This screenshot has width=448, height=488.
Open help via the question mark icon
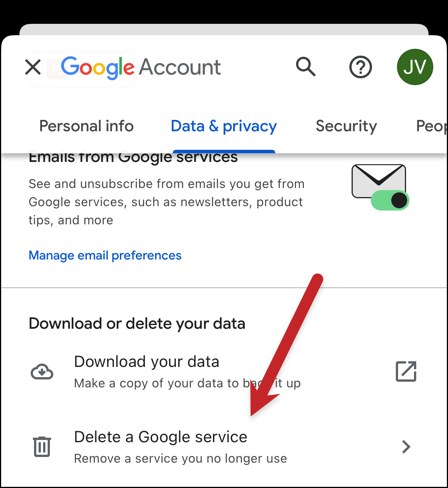[x=361, y=67]
